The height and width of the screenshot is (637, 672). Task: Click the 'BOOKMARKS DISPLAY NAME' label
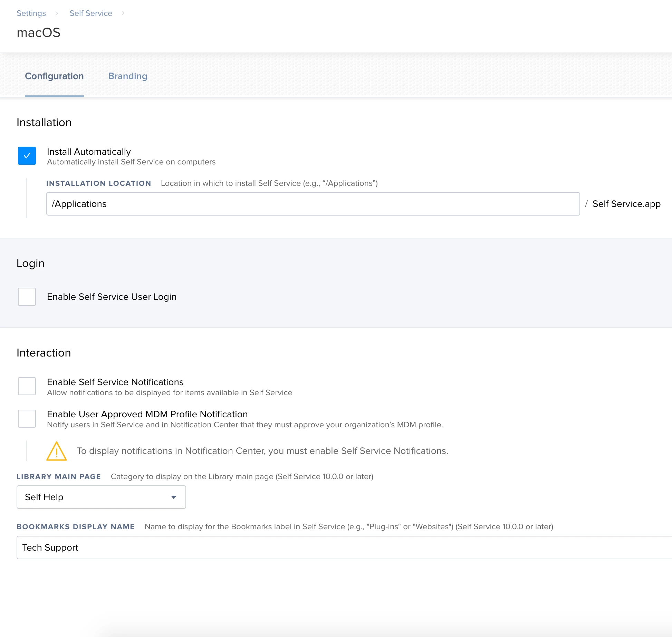[76, 527]
